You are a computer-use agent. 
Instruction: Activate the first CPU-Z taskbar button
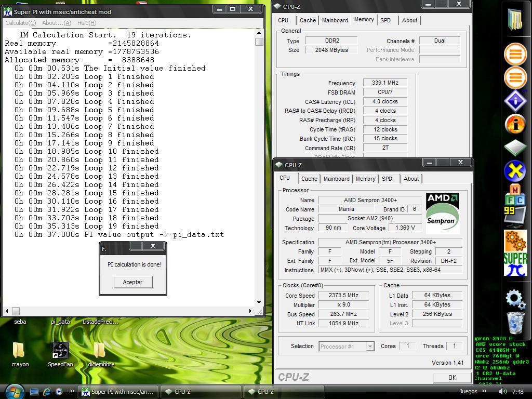coord(201,392)
